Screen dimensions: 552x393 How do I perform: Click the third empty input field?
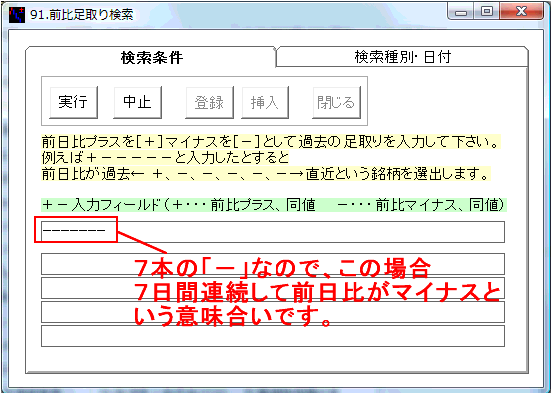point(273,288)
